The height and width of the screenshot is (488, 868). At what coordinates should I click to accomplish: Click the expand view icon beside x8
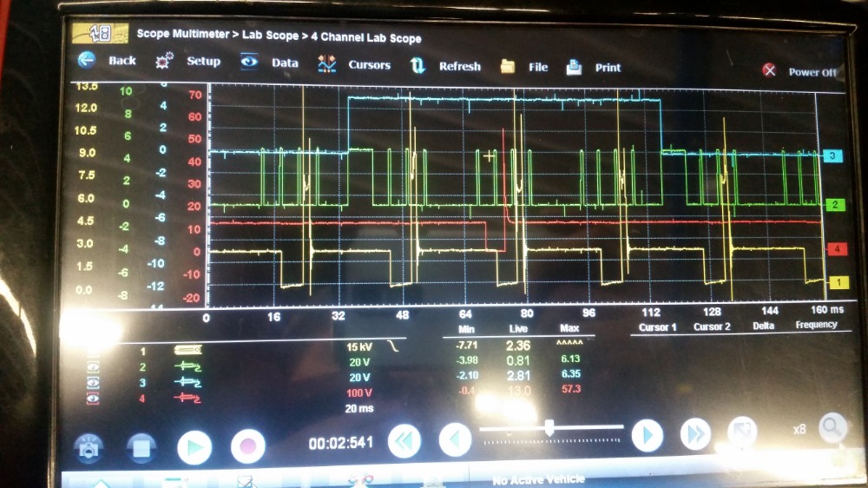click(741, 432)
